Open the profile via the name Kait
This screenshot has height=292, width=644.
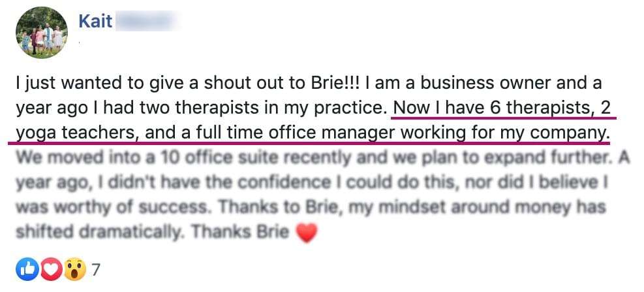(x=95, y=22)
